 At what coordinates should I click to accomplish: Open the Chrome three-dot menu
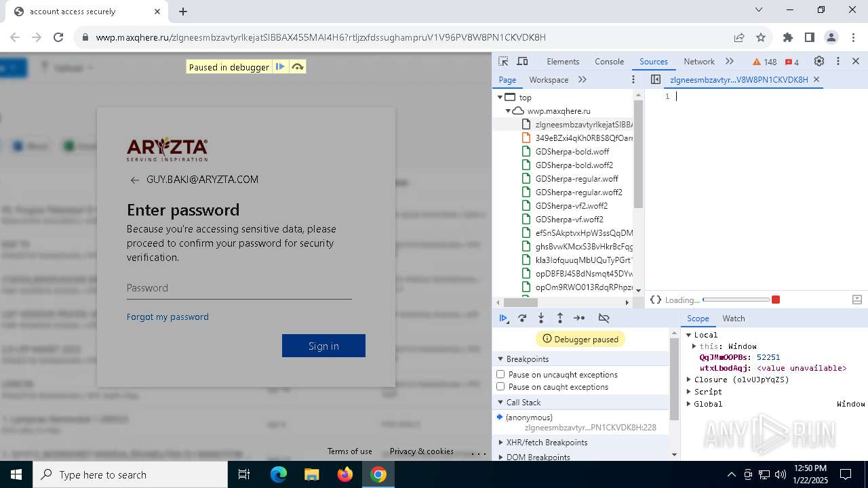click(x=852, y=37)
